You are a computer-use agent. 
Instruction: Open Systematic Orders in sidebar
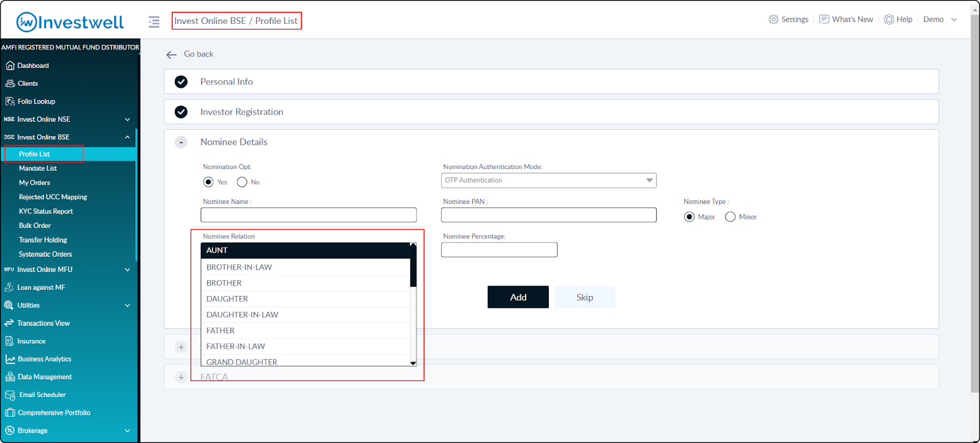click(45, 254)
